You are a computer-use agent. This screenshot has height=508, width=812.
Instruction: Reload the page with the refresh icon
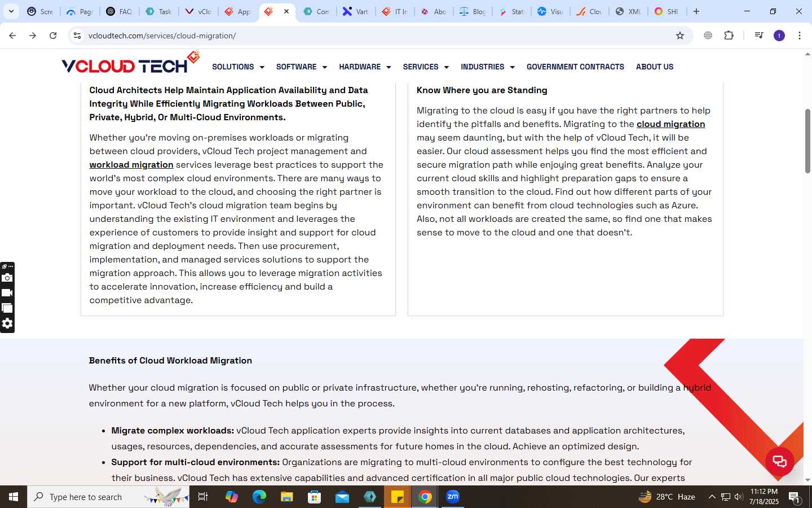(x=53, y=36)
